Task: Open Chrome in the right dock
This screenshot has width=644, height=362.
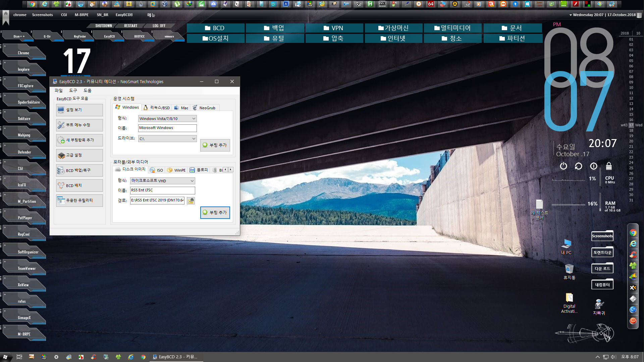Action: pyautogui.click(x=633, y=233)
